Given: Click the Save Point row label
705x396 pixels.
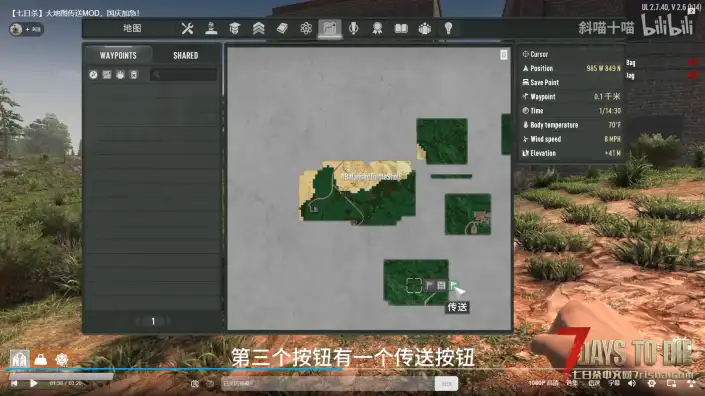Looking at the screenshot, I should tap(544, 82).
